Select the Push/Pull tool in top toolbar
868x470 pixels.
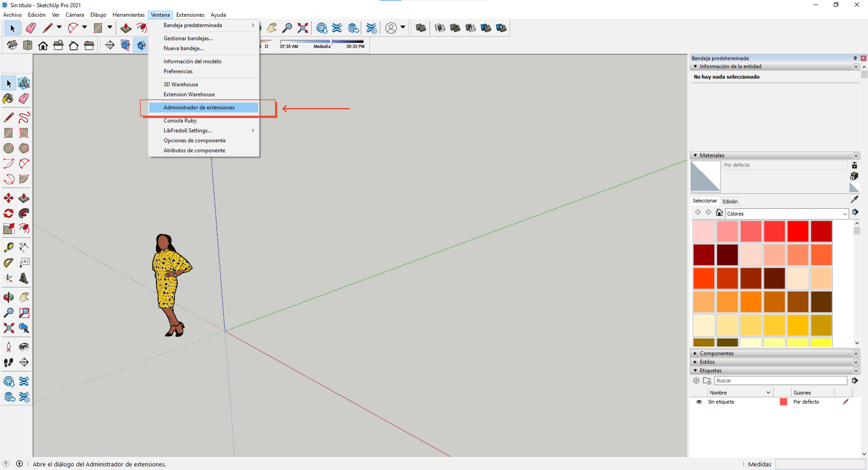(x=126, y=28)
